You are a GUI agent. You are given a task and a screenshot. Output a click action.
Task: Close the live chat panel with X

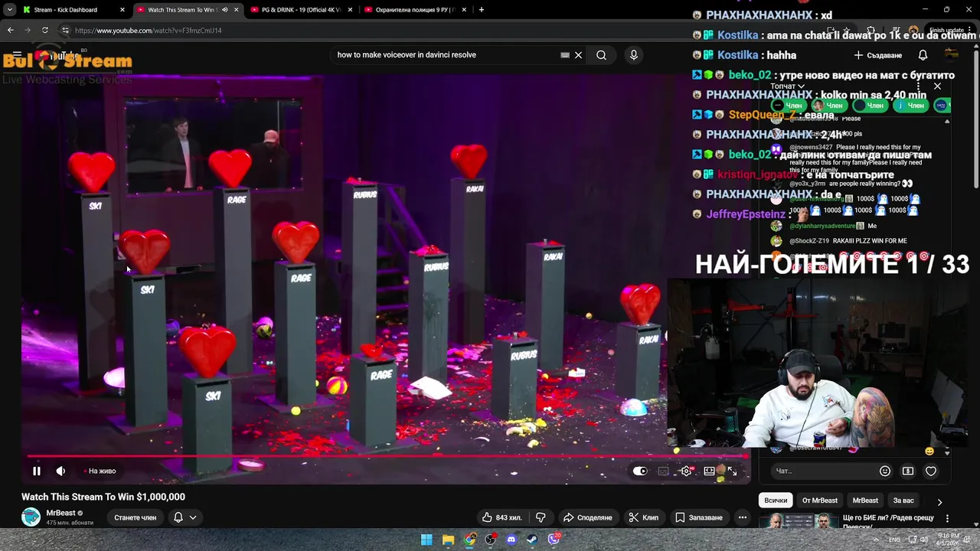(937, 86)
